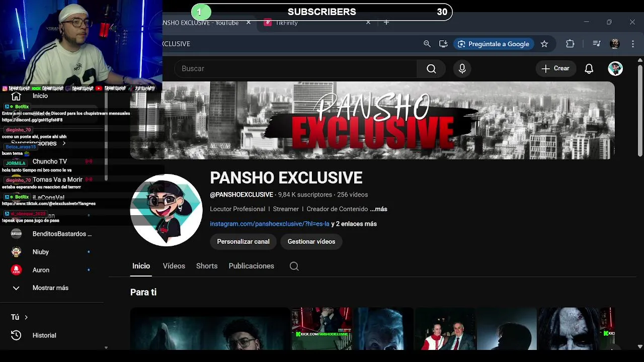Screen dimensions: 644x362
Task: Click the live indicator beside Chuncho TV
Action: 89,161
